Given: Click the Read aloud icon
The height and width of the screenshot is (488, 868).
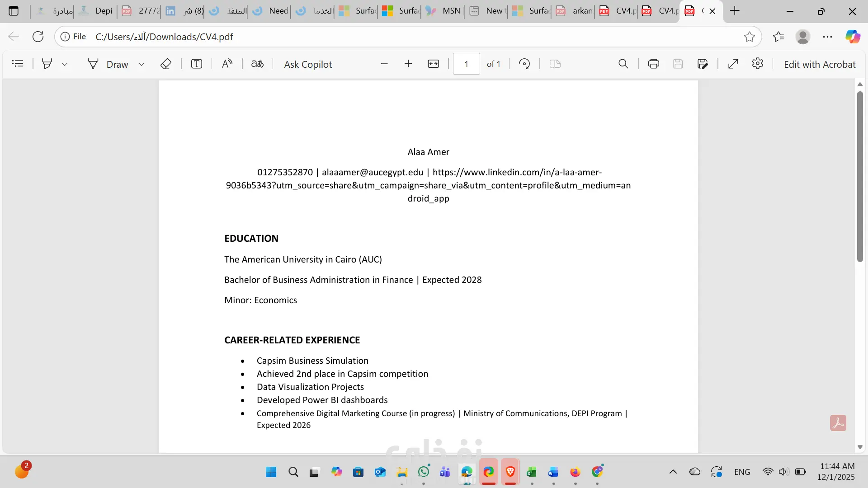Looking at the screenshot, I should tap(227, 64).
